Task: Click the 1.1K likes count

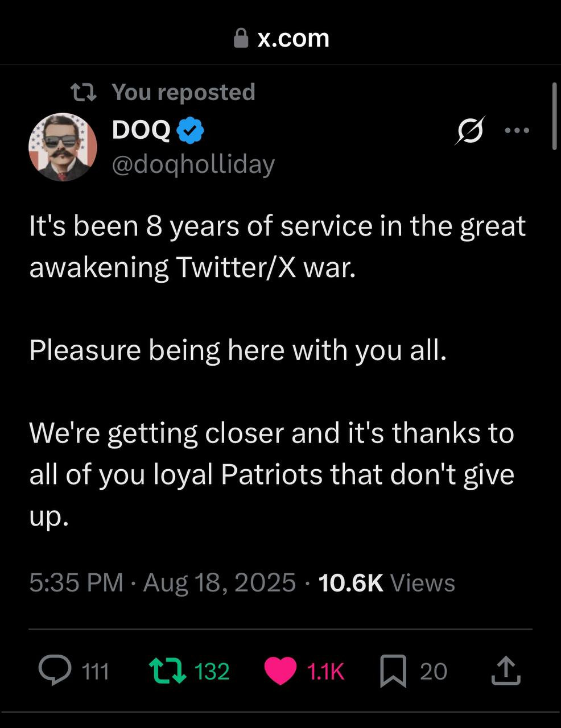Action: (325, 672)
